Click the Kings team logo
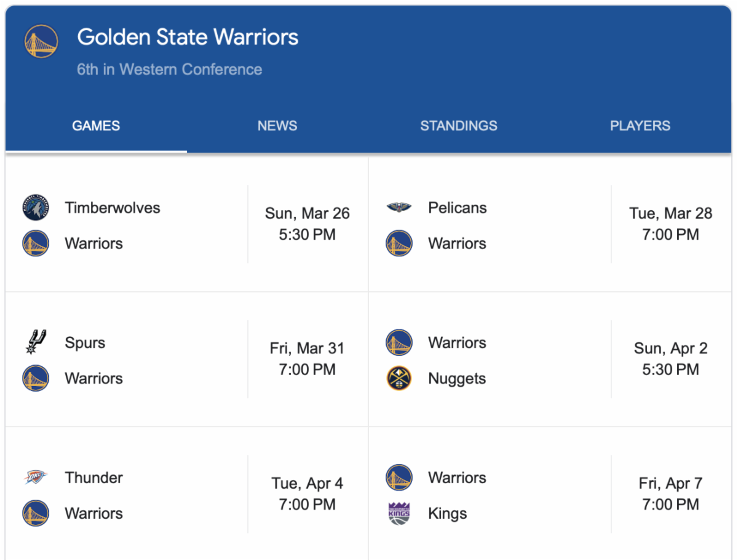The width and height of the screenshot is (738, 560). tap(399, 513)
